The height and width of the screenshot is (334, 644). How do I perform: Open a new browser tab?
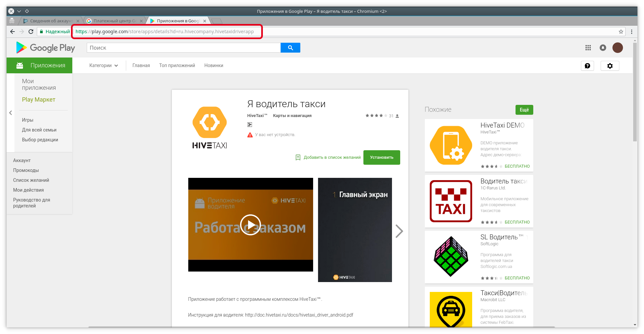point(217,21)
